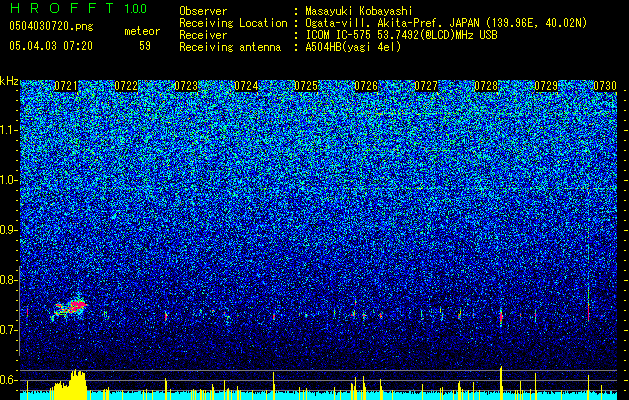Click the Receiver label
The width and height of the screenshot is (629, 400).
[x=203, y=35]
